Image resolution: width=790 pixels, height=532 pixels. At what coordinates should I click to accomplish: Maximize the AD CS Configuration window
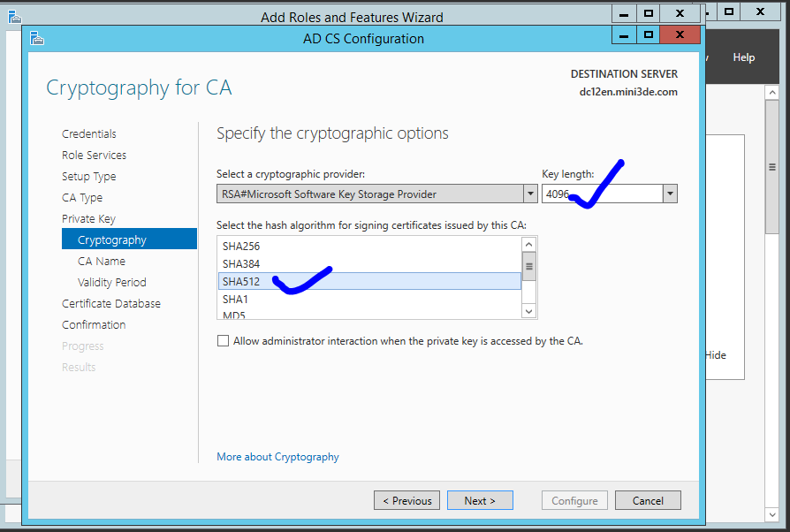coord(648,35)
